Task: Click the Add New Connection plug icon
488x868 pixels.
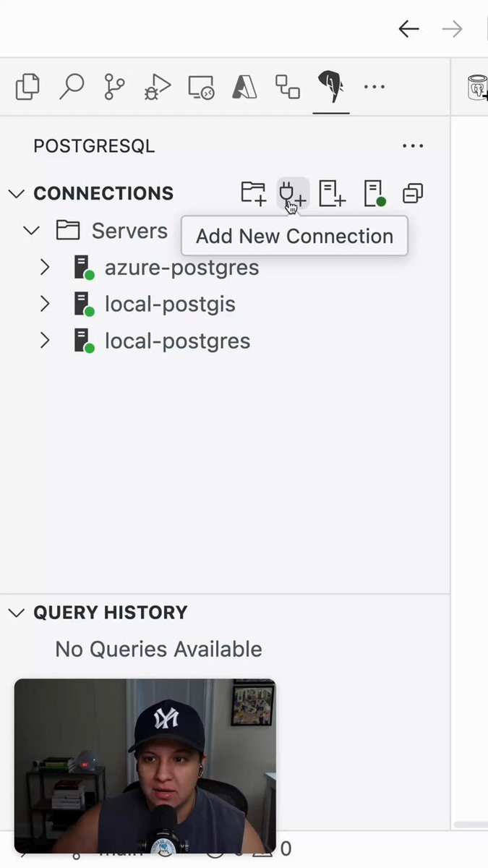Action: tap(292, 193)
